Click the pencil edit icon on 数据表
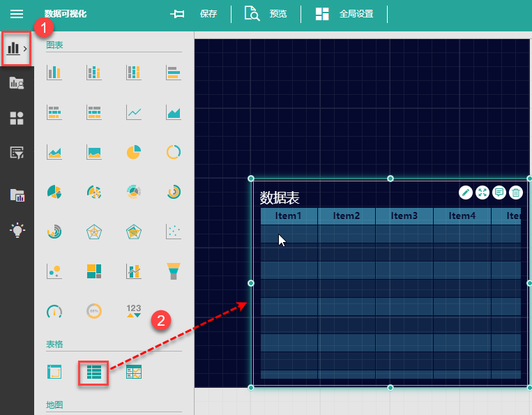532x415 pixels. pos(465,193)
